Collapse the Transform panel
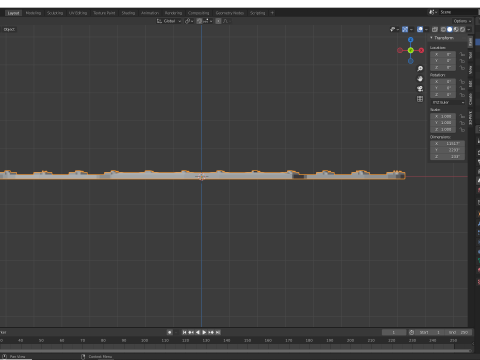Screen dimensions: 480x360 pos(431,38)
